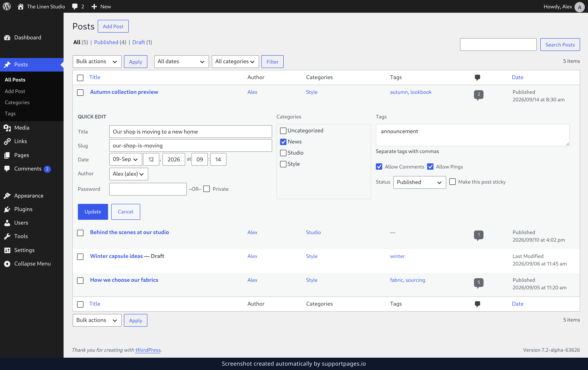Toggle Allow Comments checkbox

379,167
